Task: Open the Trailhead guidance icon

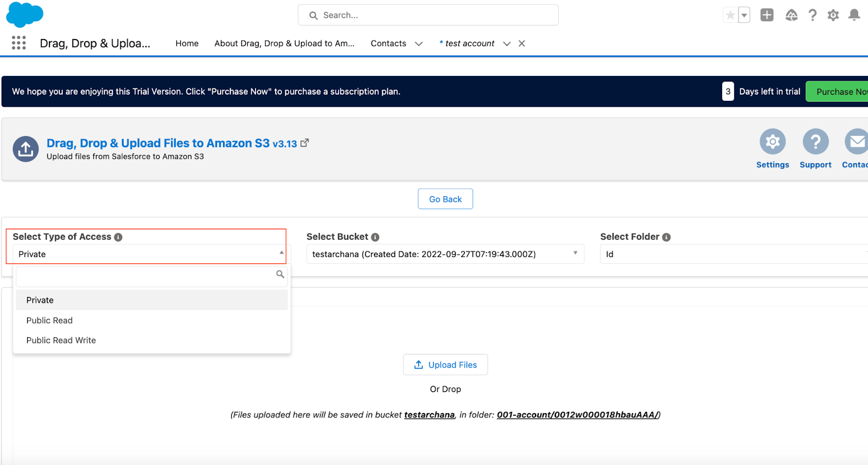Action: point(792,15)
